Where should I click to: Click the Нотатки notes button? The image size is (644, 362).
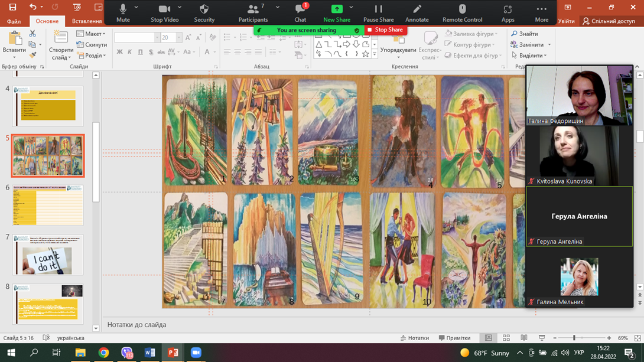pyautogui.click(x=415, y=338)
